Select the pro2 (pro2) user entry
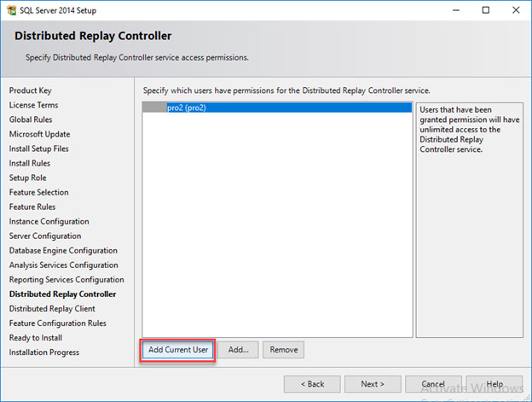 pos(277,108)
